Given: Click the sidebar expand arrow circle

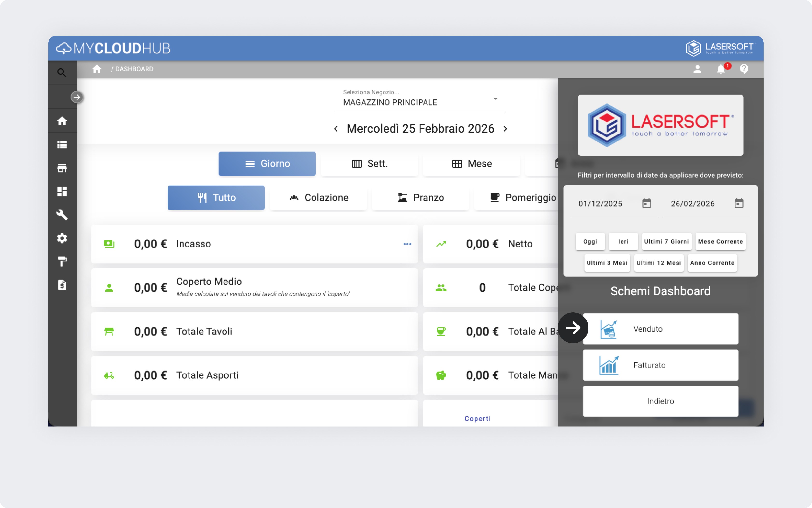Looking at the screenshot, I should coord(77,98).
